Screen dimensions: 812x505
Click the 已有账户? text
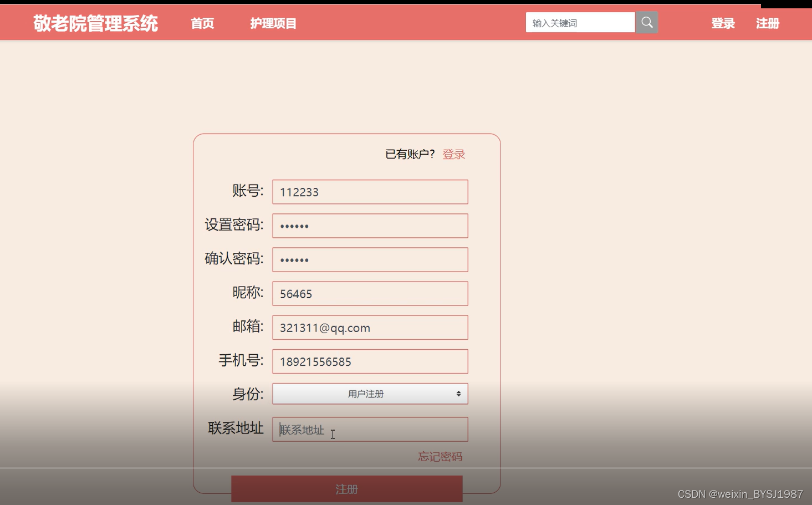click(410, 154)
